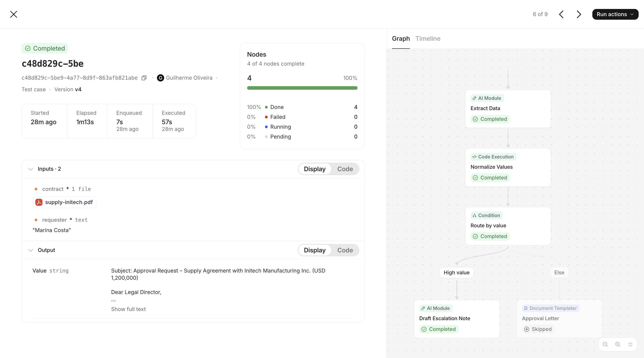The width and height of the screenshot is (644, 358).
Task: Copy the run ID icon
Action: [x=144, y=78]
